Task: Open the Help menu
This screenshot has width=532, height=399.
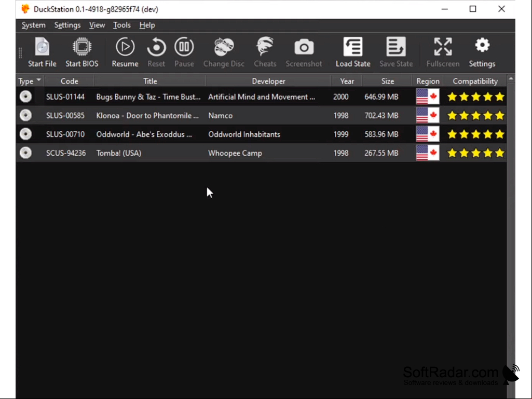Action: click(x=147, y=25)
